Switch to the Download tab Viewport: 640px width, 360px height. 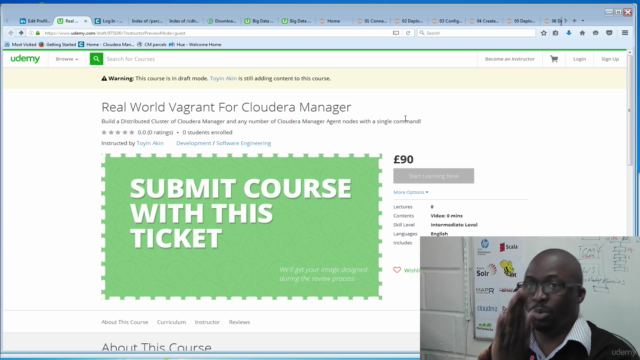pos(222,21)
